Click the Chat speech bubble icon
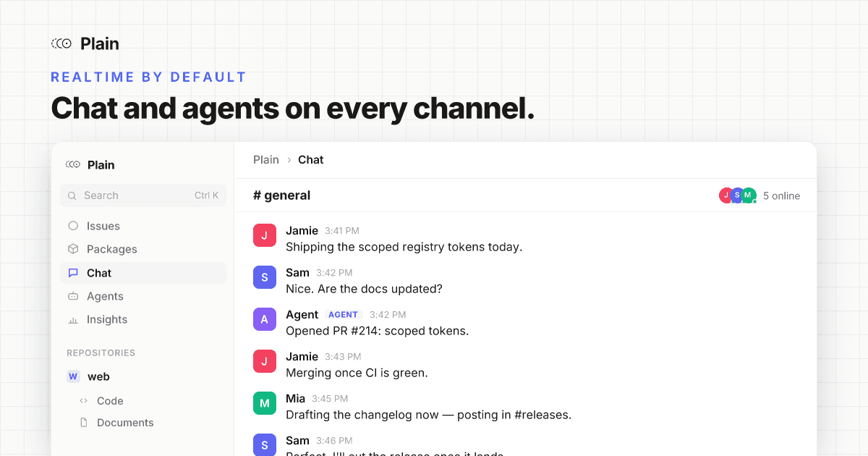 pos(73,273)
